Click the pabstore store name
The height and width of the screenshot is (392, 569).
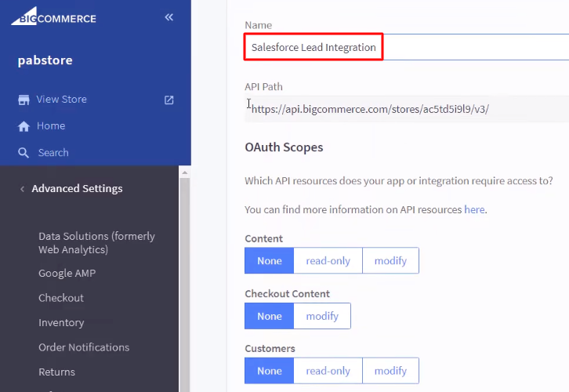[45, 60]
